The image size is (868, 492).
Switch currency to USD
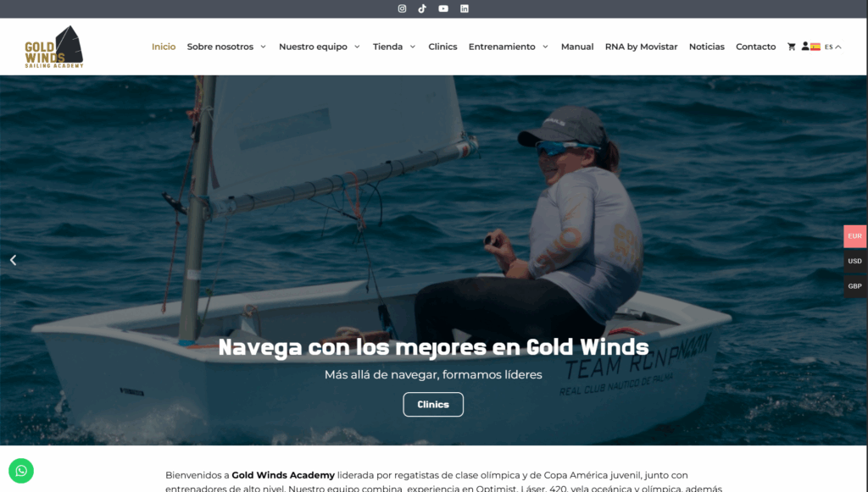pyautogui.click(x=854, y=261)
